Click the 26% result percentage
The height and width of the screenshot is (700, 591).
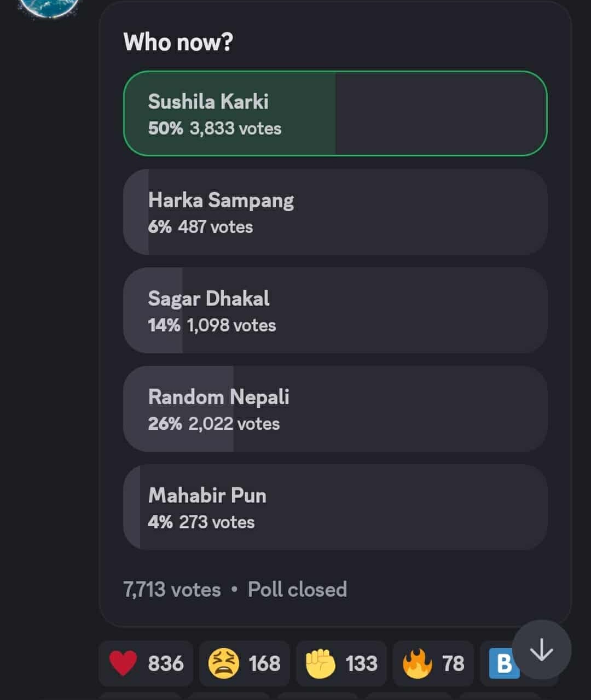coord(164,424)
